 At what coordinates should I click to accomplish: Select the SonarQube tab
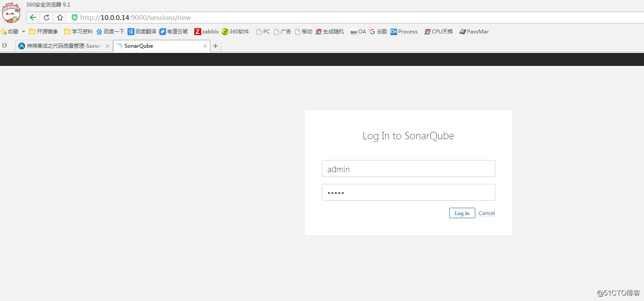coord(162,46)
